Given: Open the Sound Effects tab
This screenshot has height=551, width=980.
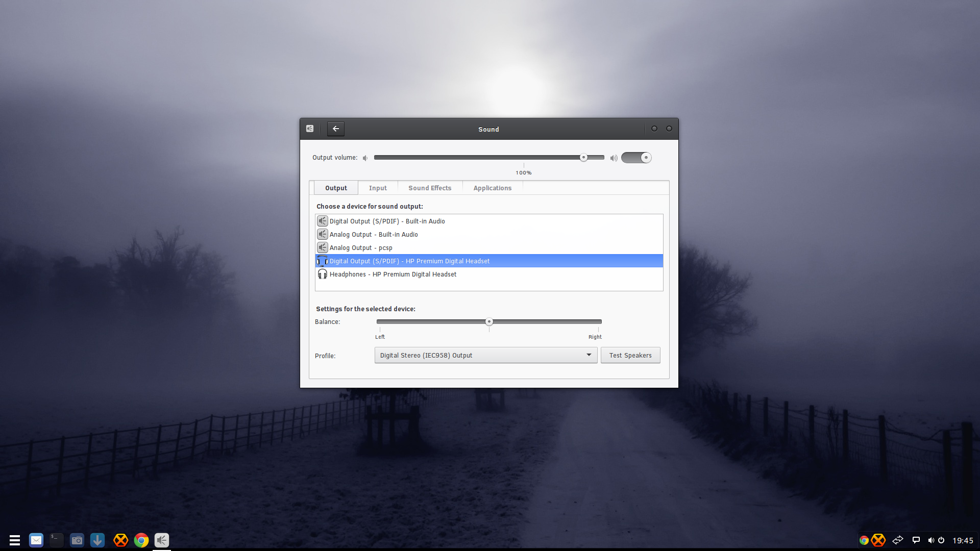Looking at the screenshot, I should coord(430,188).
